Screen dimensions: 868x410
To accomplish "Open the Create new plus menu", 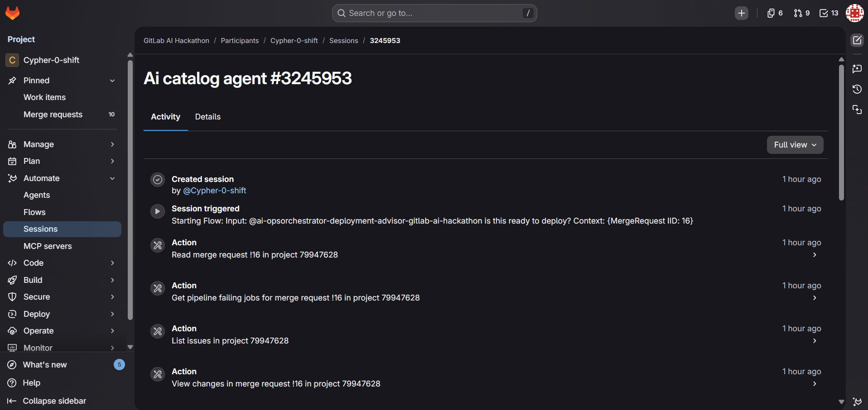I will tap(742, 13).
